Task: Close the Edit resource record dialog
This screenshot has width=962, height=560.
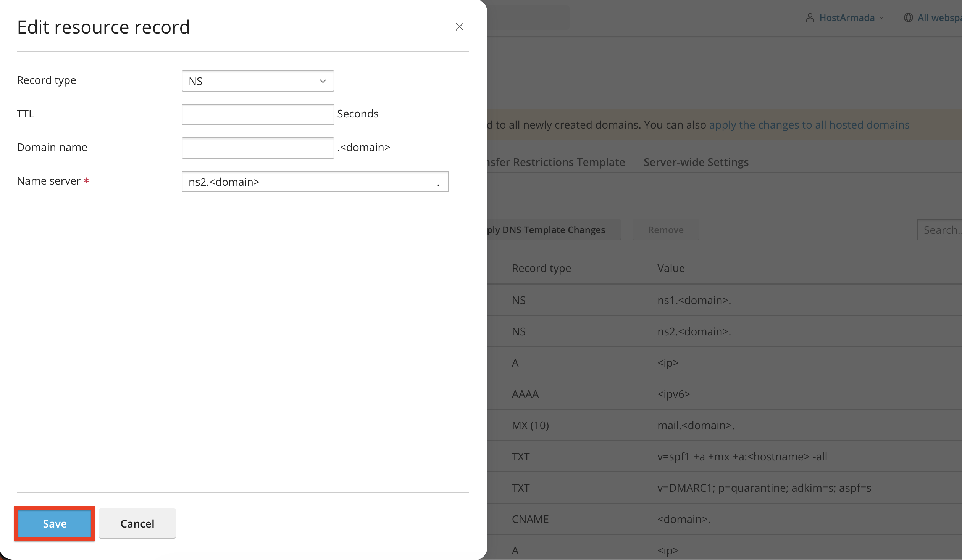Action: tap(459, 27)
